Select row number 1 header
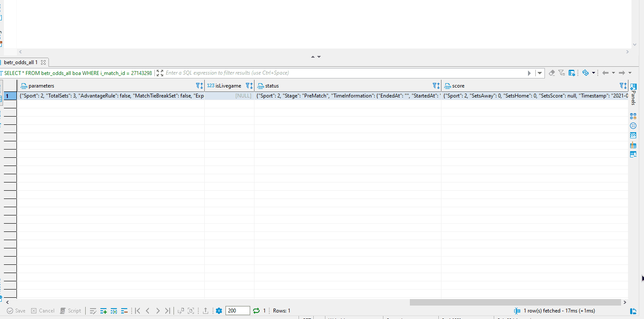The width and height of the screenshot is (644, 319). pyautogui.click(x=10, y=96)
